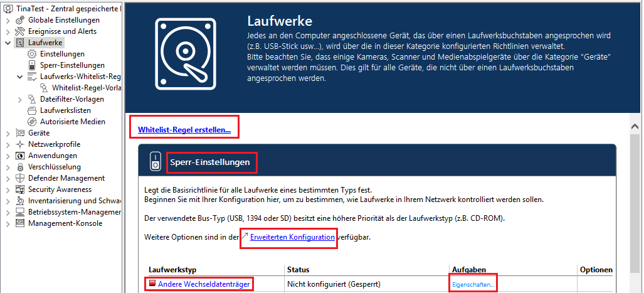Click the Laufwerkstyp column header
The height and width of the screenshot is (293, 644).
click(x=172, y=270)
